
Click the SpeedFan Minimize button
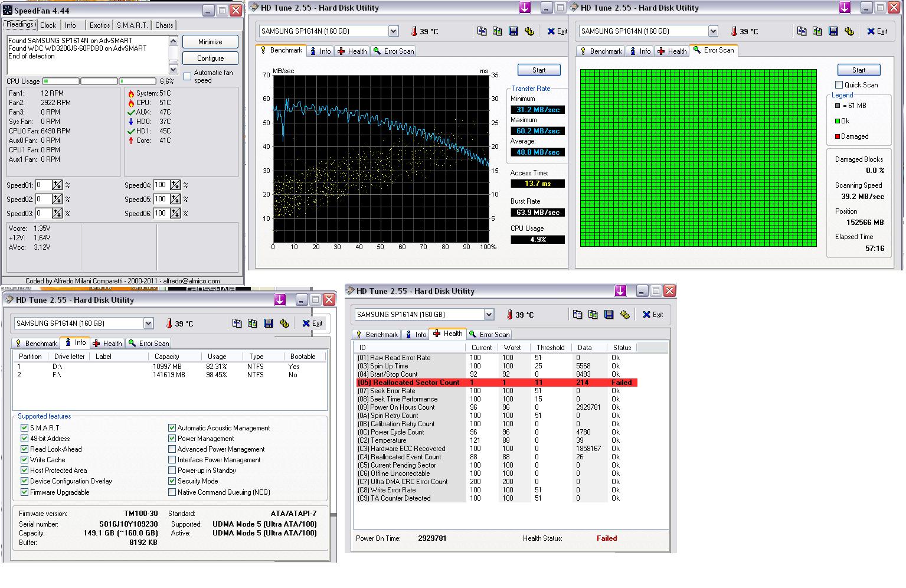tap(210, 42)
